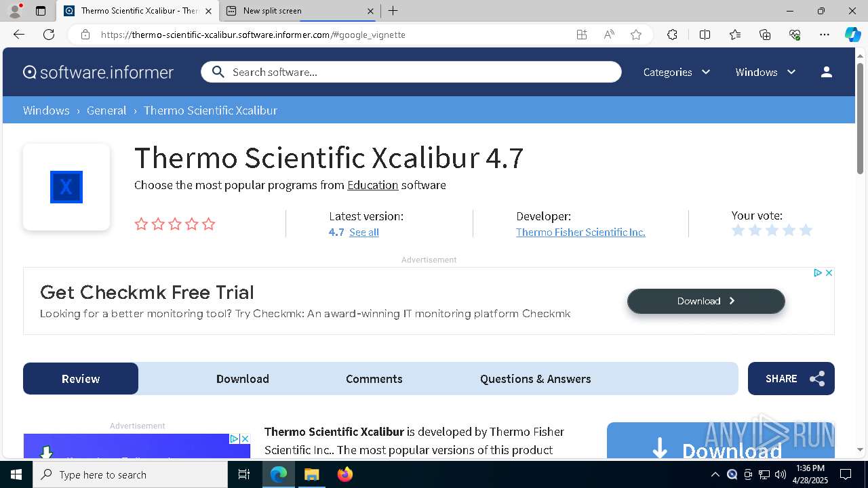Viewport: 868px width, 488px height.
Task: Close the New split screen tab
Action: [370, 11]
